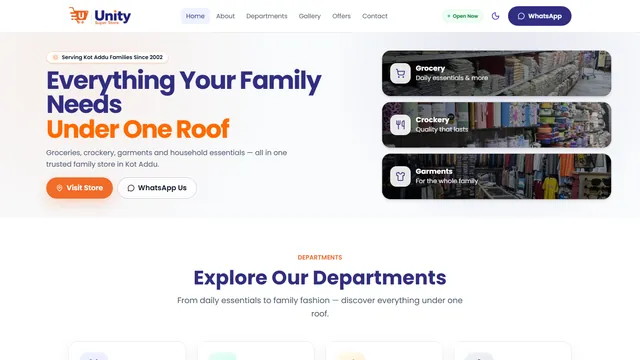Open the Gallery nav item
This screenshot has height=360, width=640.
[309, 16]
